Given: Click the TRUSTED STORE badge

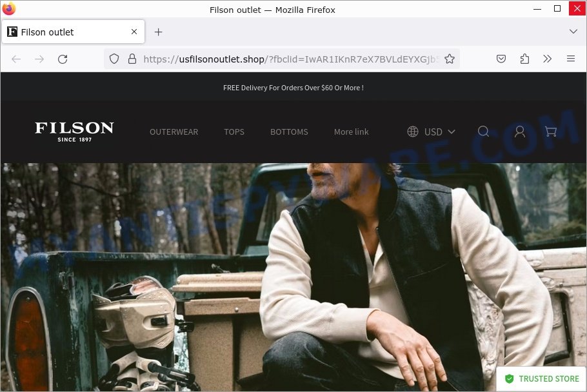Looking at the screenshot, I should (x=542, y=379).
